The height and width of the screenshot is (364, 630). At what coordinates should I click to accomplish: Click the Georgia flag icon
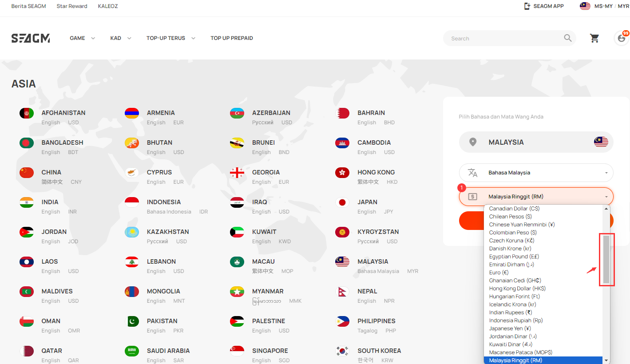click(237, 173)
